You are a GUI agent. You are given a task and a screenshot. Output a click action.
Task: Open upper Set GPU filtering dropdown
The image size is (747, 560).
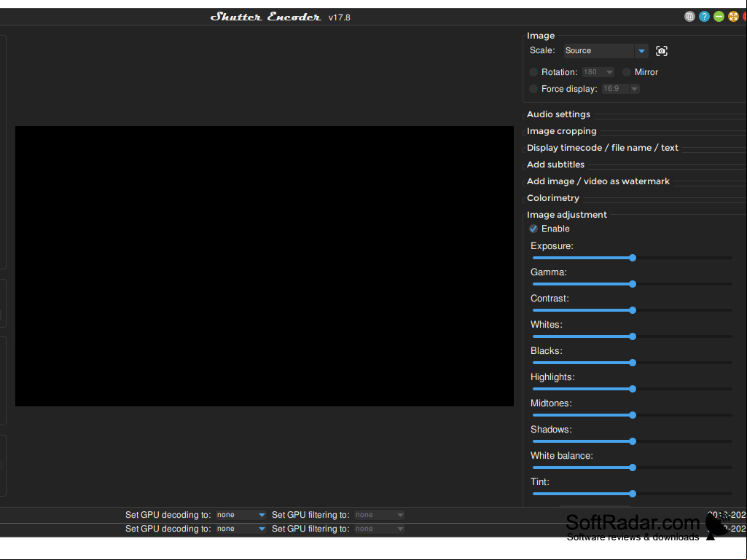(x=379, y=515)
